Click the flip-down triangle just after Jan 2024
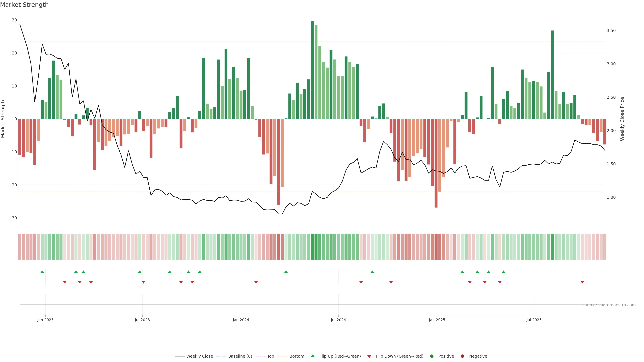The image size is (644, 362). tap(256, 282)
